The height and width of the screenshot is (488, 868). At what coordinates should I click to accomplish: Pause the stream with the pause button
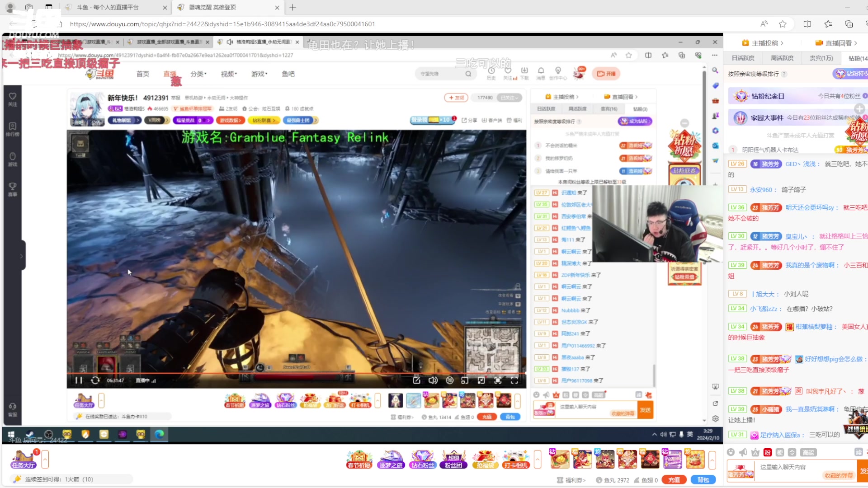[x=79, y=380]
